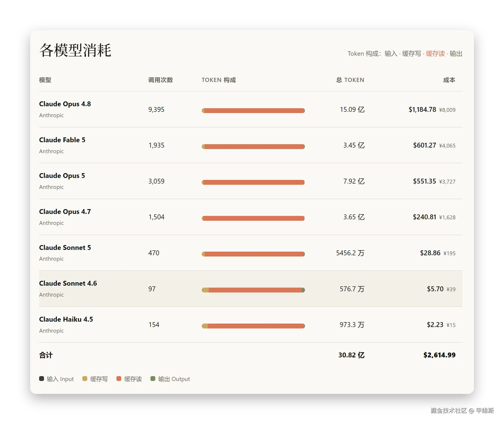Viewport: 504px width, 424px height.
Task: Click the ¥4,065 yuan cost value
Action: [447, 146]
